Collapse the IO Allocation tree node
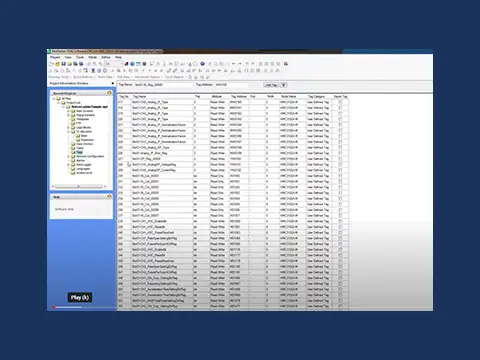480x360 pixels. click(69, 132)
